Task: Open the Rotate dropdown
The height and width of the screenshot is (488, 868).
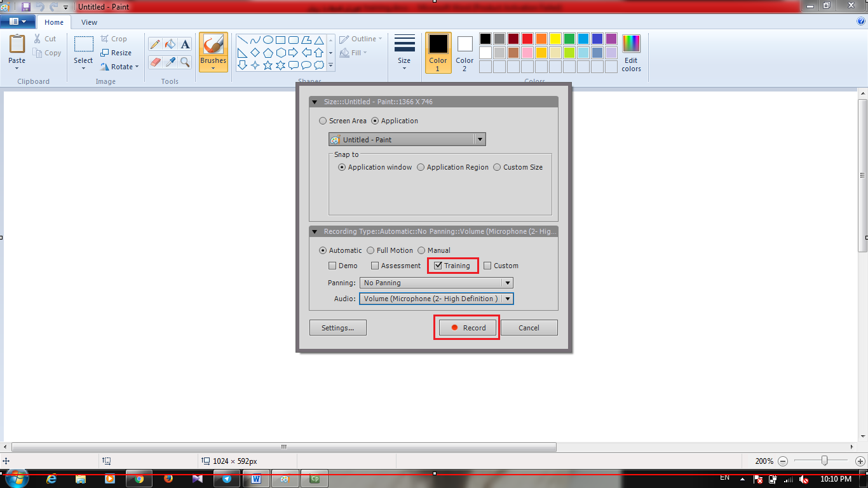Action: 119,67
